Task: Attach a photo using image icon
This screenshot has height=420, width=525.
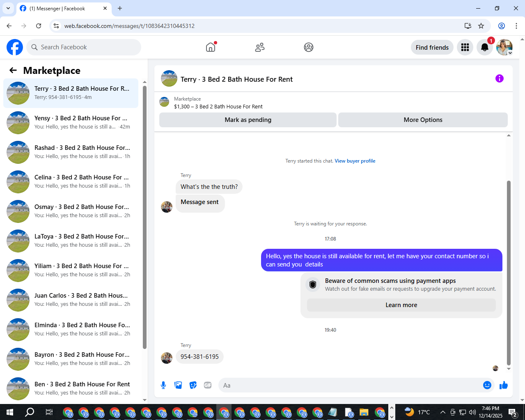Action: coord(178,385)
